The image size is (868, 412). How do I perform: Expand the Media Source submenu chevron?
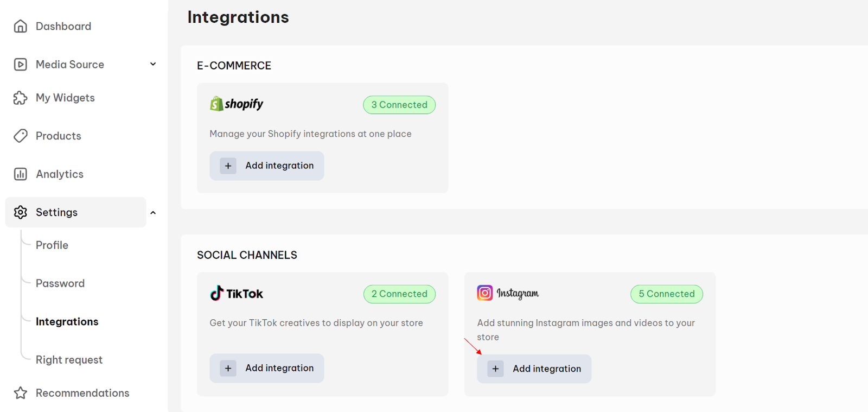(153, 64)
